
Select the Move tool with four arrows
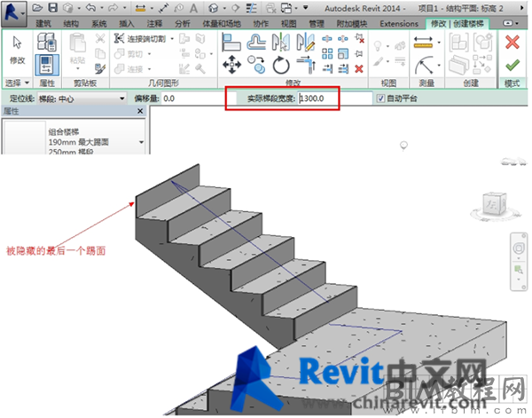231,65
